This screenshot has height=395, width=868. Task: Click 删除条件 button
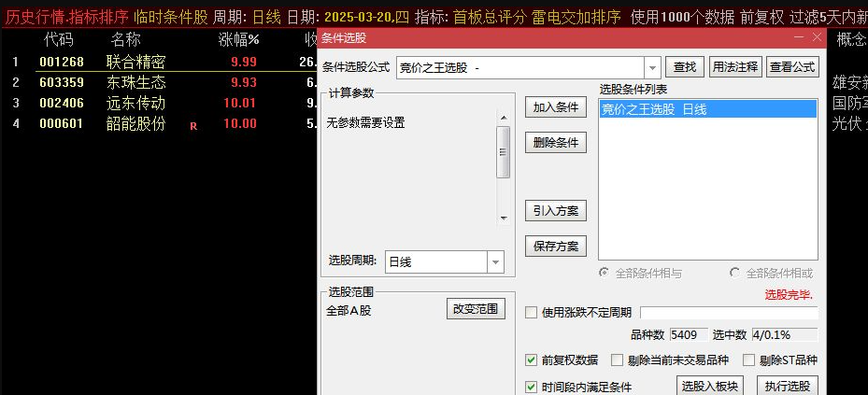(555, 143)
